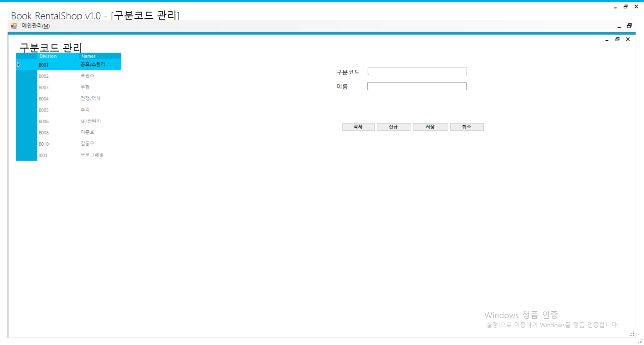The height and width of the screenshot is (345, 644).
Task: Select the B003 division cell
Action: [x=58, y=87]
